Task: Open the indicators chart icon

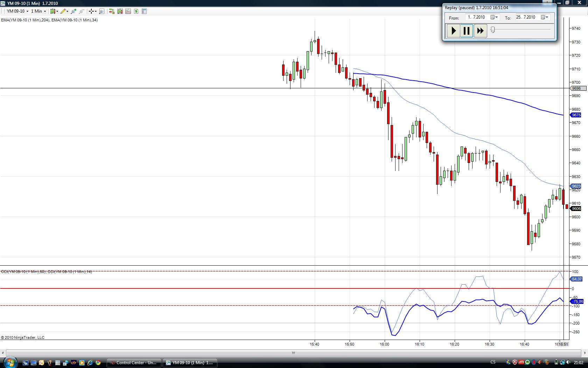Action: point(128,11)
